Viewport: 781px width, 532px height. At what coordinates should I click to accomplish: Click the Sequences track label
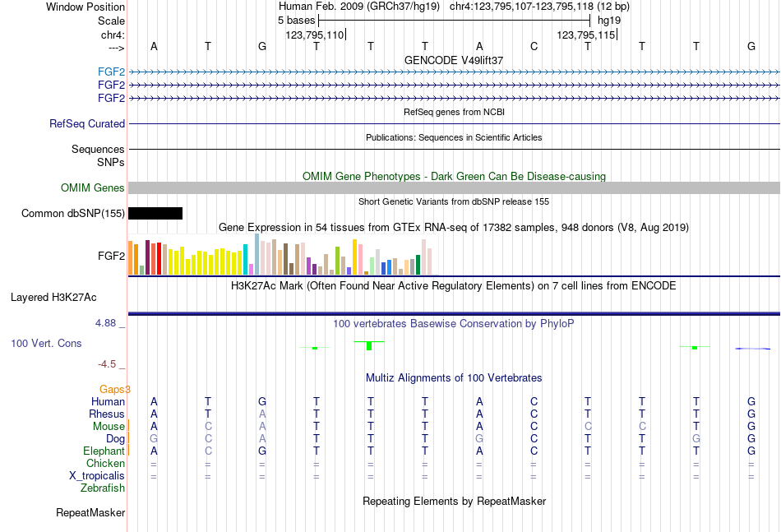98,149
